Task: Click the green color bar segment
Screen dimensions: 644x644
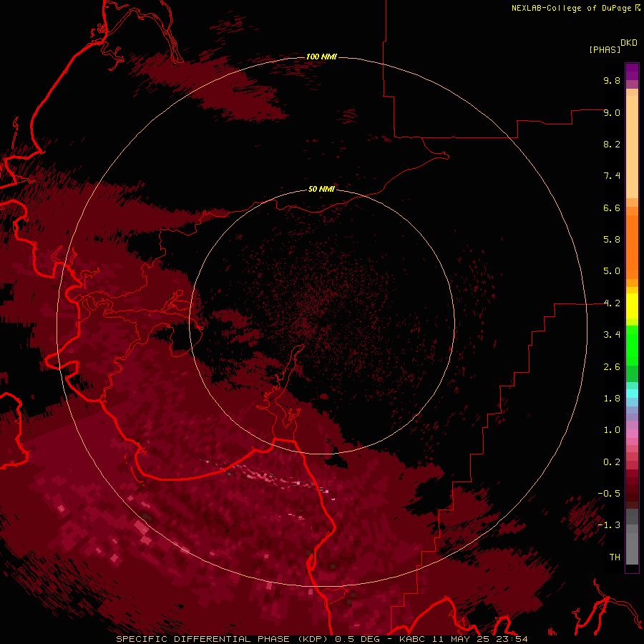Action: (632, 345)
